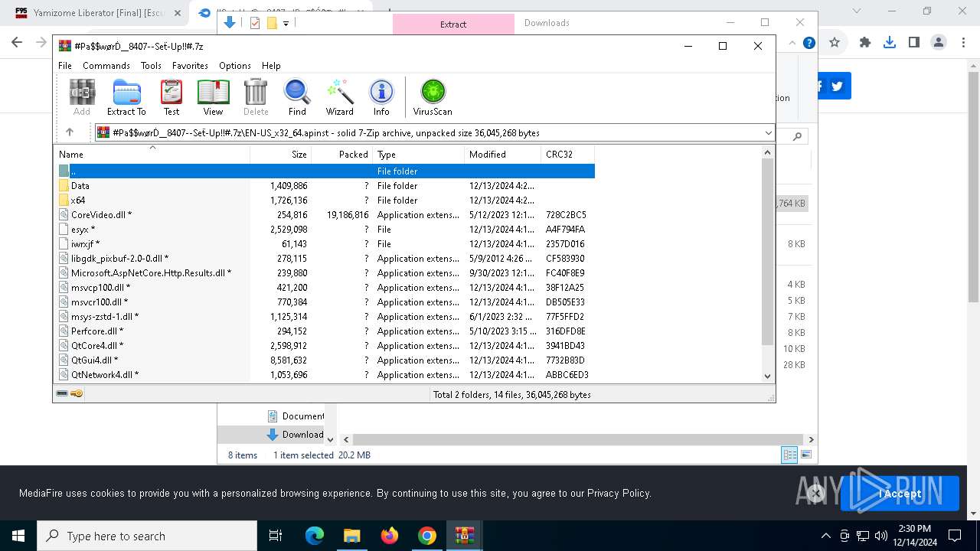Accept MediaFire cookies with I Accept

(x=900, y=494)
